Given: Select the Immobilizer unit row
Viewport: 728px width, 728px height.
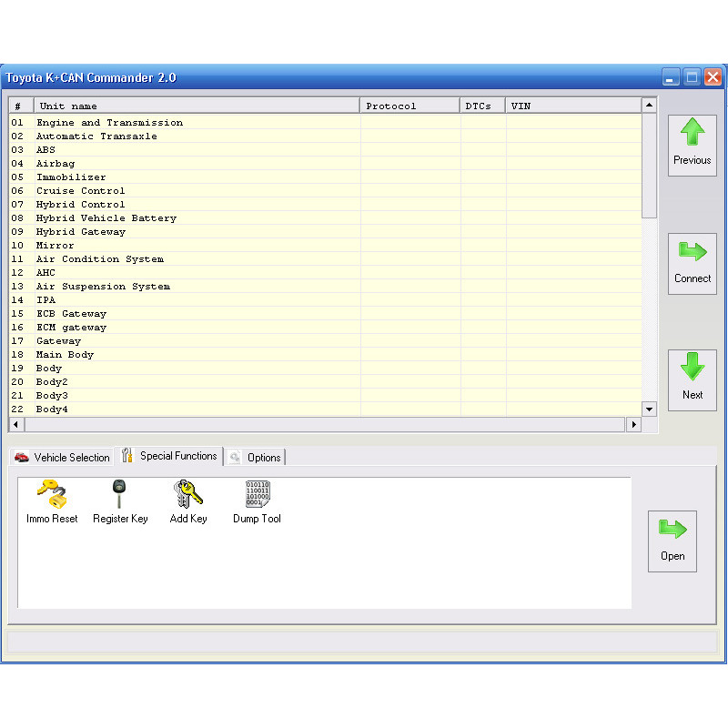Looking at the screenshot, I should click(x=71, y=177).
